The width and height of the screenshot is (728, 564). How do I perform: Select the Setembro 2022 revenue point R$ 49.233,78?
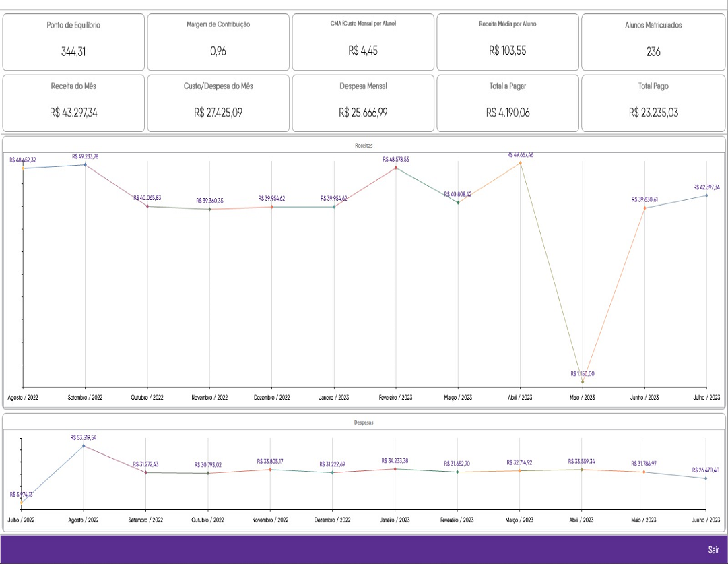pyautogui.click(x=85, y=164)
